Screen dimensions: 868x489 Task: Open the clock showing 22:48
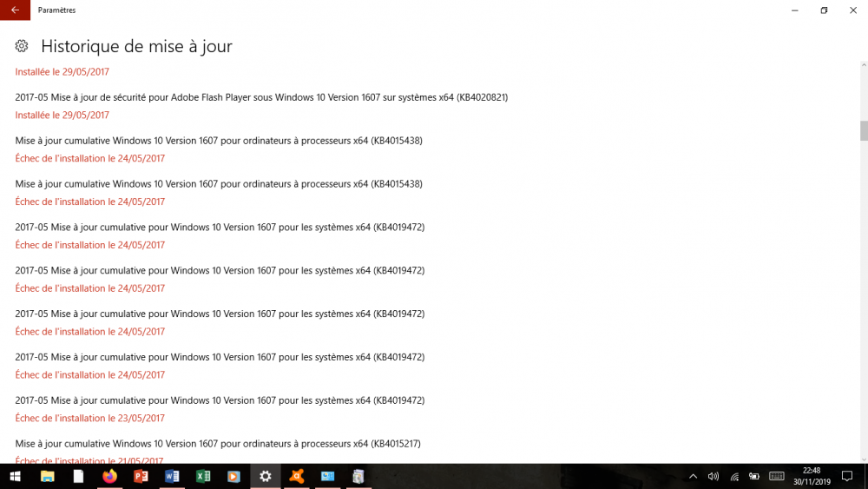click(812, 476)
